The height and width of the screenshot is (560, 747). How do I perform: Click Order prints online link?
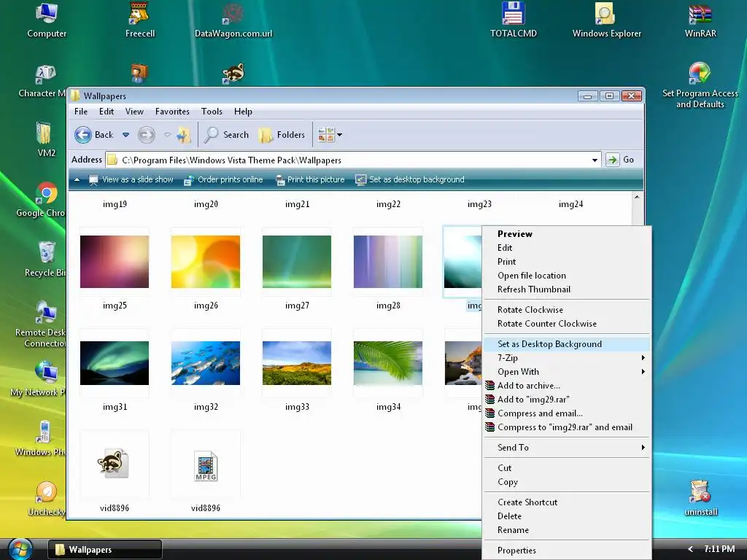(x=223, y=179)
